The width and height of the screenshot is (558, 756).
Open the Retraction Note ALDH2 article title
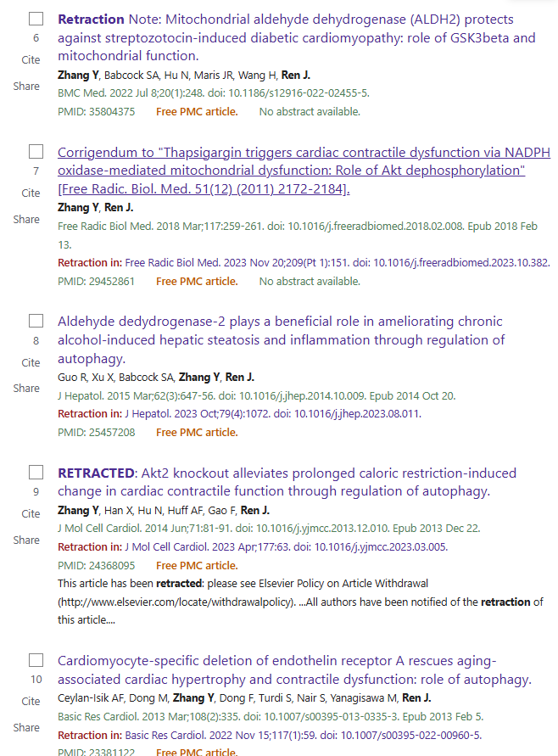pyautogui.click(x=296, y=37)
